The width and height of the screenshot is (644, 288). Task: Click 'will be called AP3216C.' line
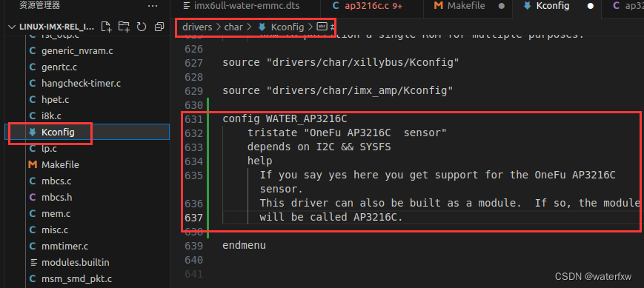331,217
